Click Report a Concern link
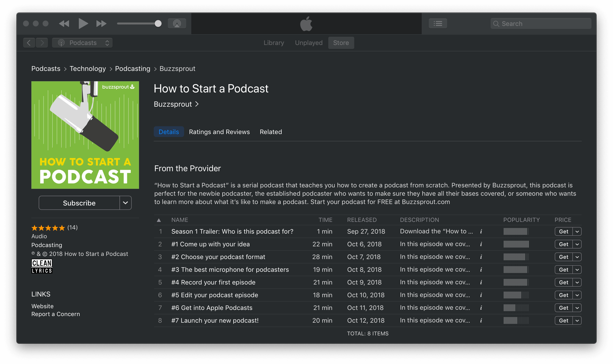613x364 pixels. (x=56, y=314)
